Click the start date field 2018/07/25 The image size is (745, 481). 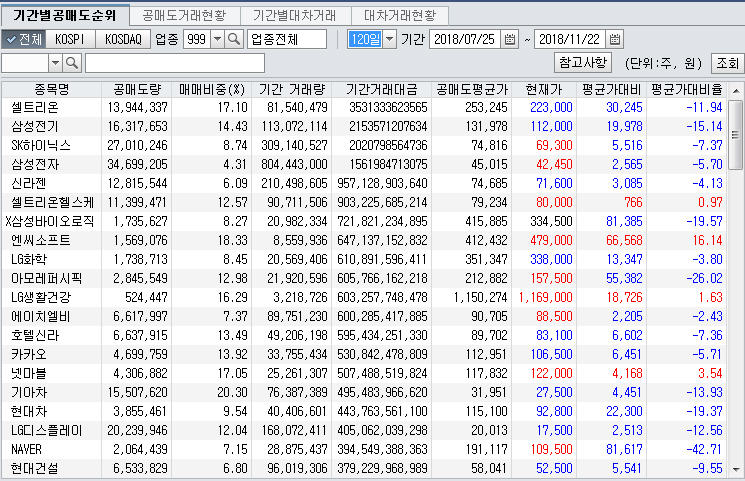pyautogui.click(x=464, y=39)
